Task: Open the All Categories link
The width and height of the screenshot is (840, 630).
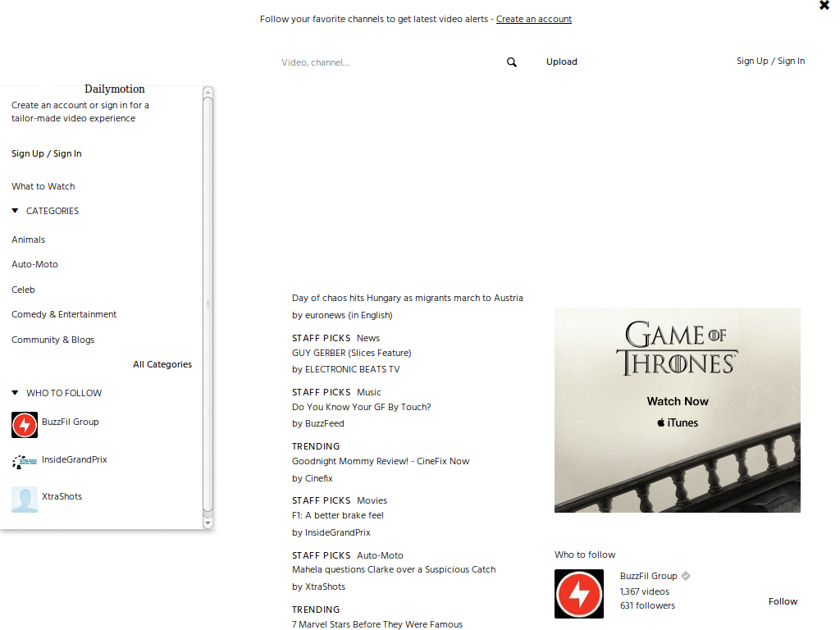Action: click(x=162, y=364)
